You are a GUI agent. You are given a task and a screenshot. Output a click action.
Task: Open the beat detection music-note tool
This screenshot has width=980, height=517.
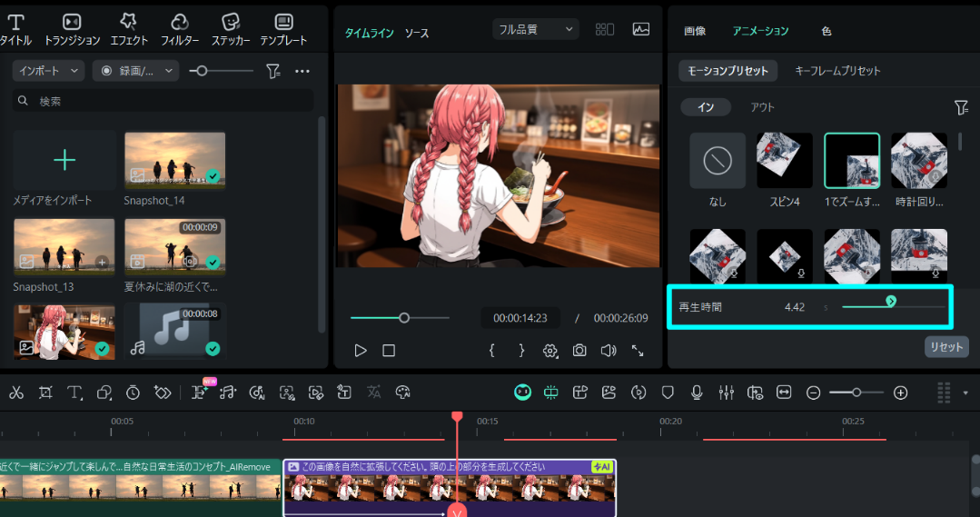coord(228,393)
